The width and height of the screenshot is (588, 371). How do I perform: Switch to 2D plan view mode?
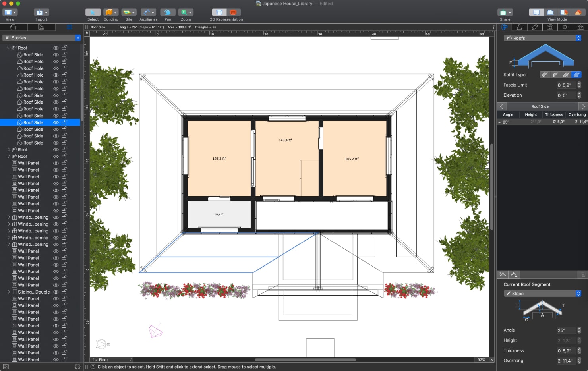pyautogui.click(x=536, y=12)
